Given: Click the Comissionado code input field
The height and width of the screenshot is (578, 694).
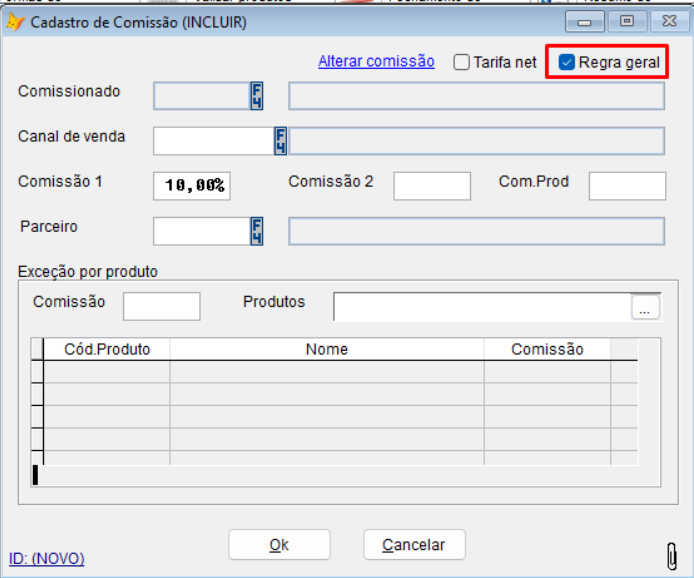Looking at the screenshot, I should click(x=202, y=96).
